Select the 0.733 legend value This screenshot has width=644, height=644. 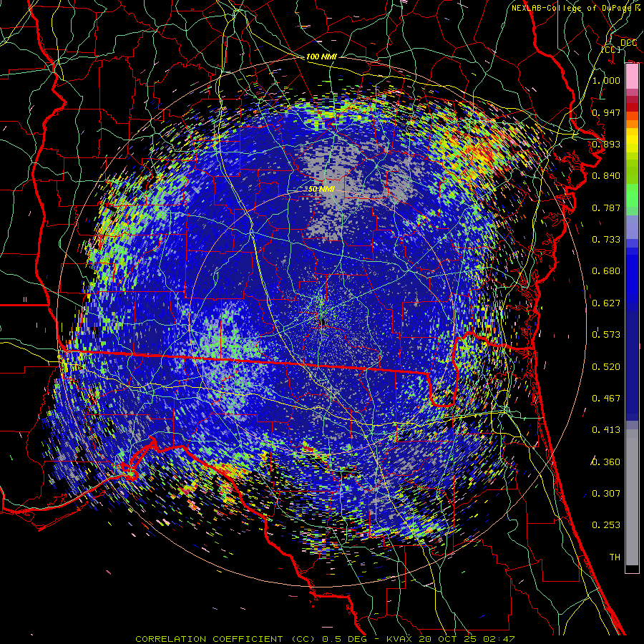[x=606, y=240]
